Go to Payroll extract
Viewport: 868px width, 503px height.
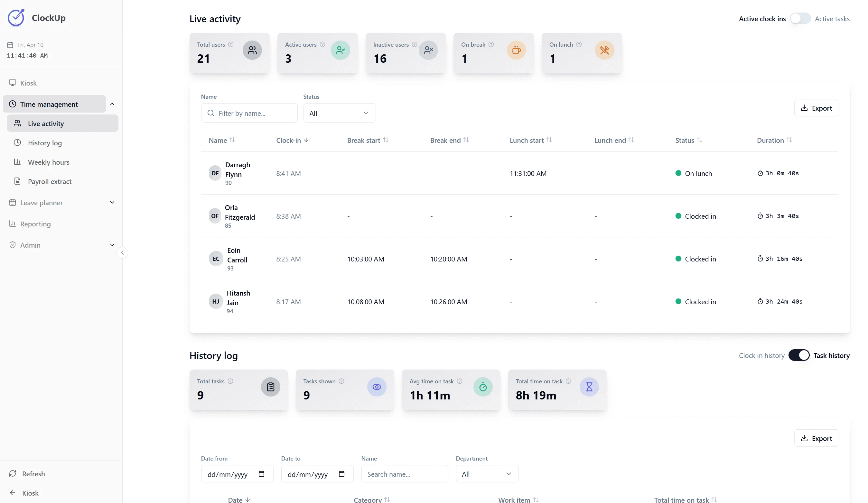50,181
